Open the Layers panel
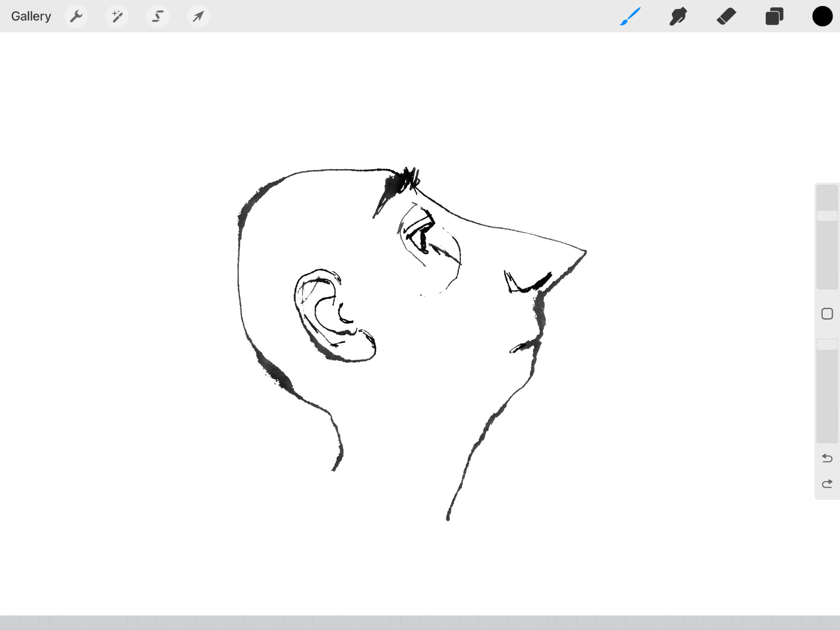 774,16
